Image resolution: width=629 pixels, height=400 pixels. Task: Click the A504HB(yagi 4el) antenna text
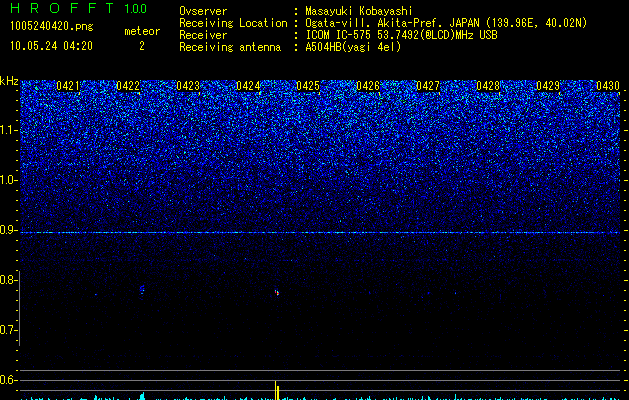click(353, 47)
